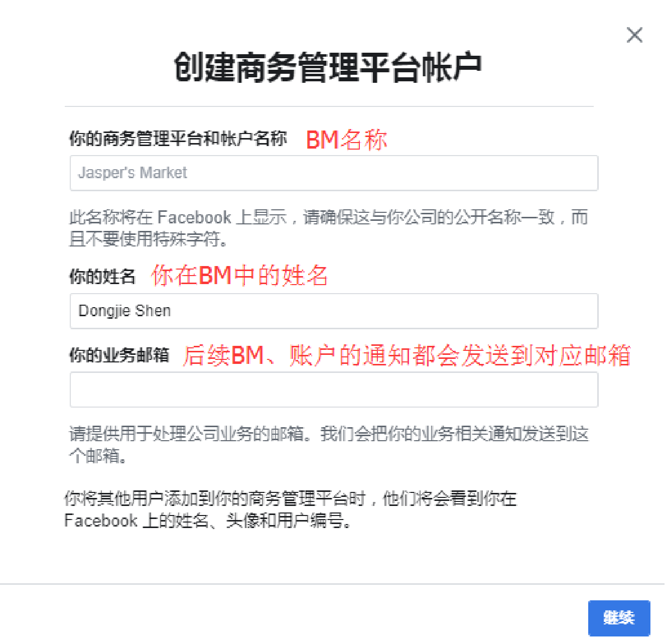Click the empty 你的业务邮箱 email input box

pos(333,390)
